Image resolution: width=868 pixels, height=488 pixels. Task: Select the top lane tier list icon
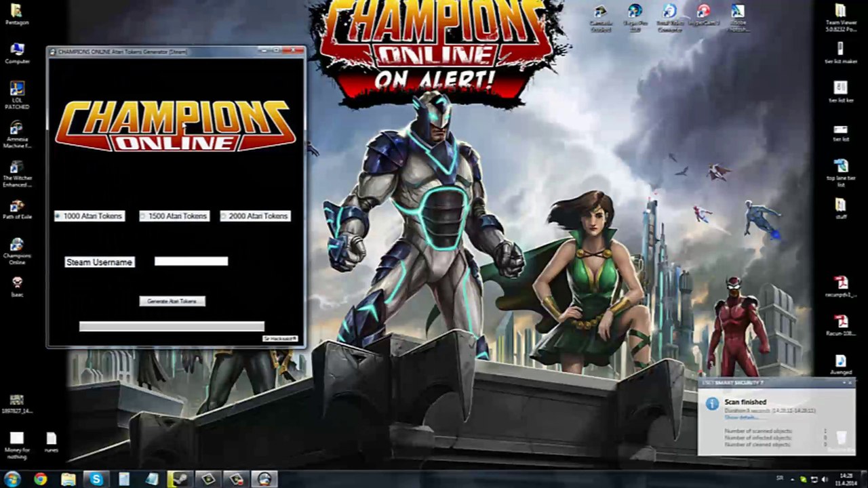(840, 174)
